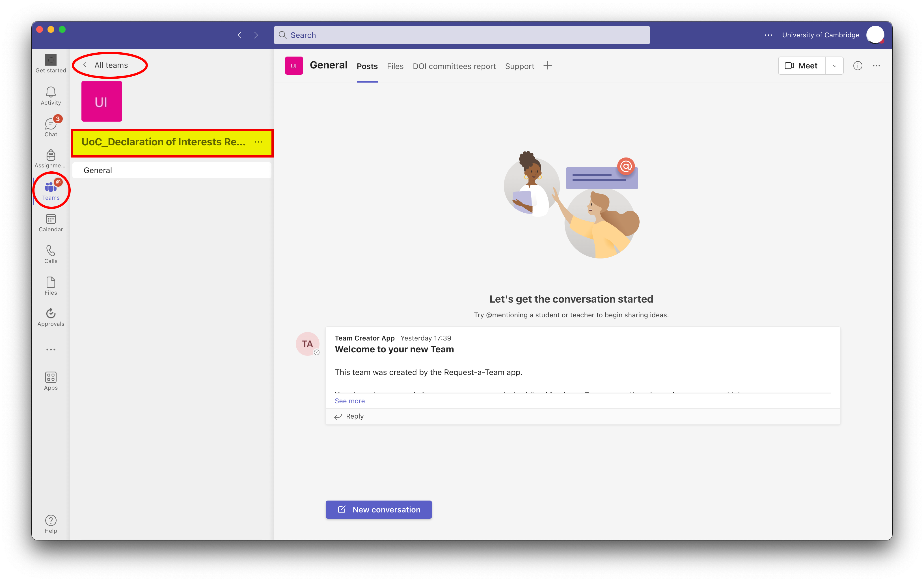The width and height of the screenshot is (924, 582).
Task: Click the University of Cambridge organisation label
Action: [x=821, y=35]
